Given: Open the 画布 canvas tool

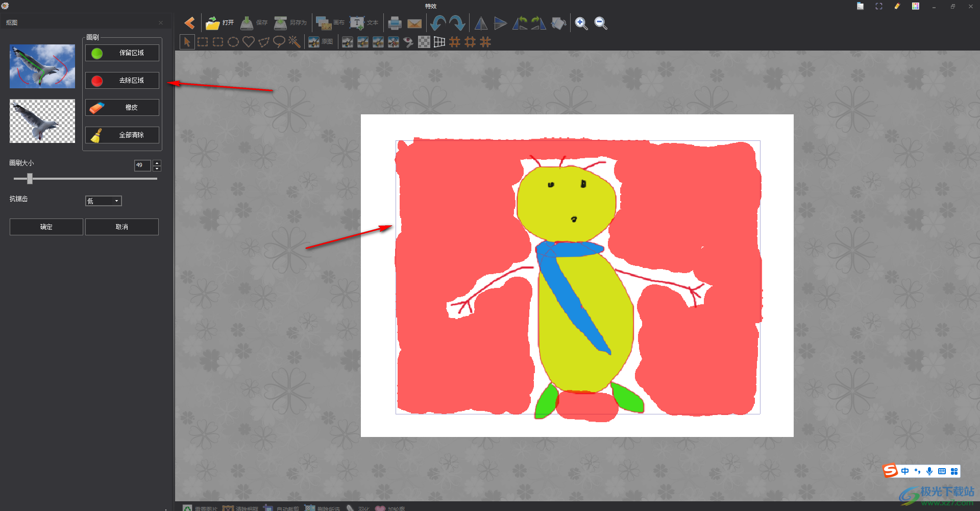Looking at the screenshot, I should coord(330,23).
